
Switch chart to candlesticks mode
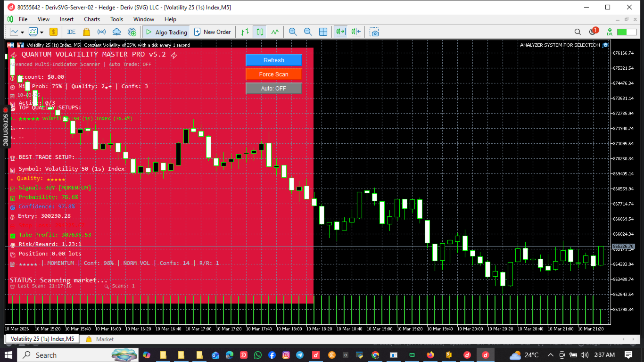pos(260,32)
